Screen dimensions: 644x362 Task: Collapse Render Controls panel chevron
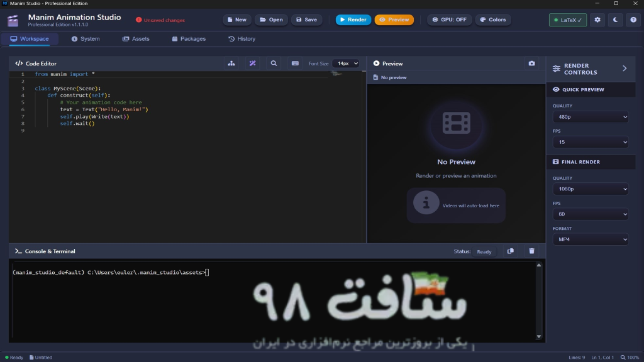625,69
